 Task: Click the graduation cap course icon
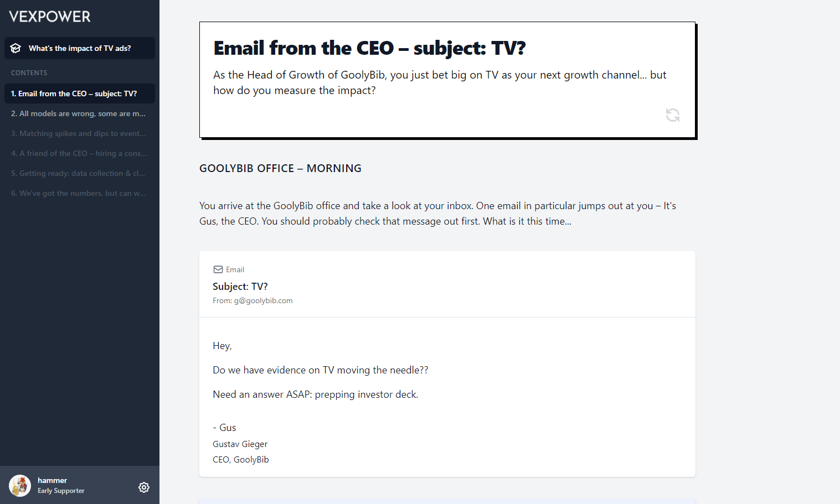pyautogui.click(x=16, y=48)
